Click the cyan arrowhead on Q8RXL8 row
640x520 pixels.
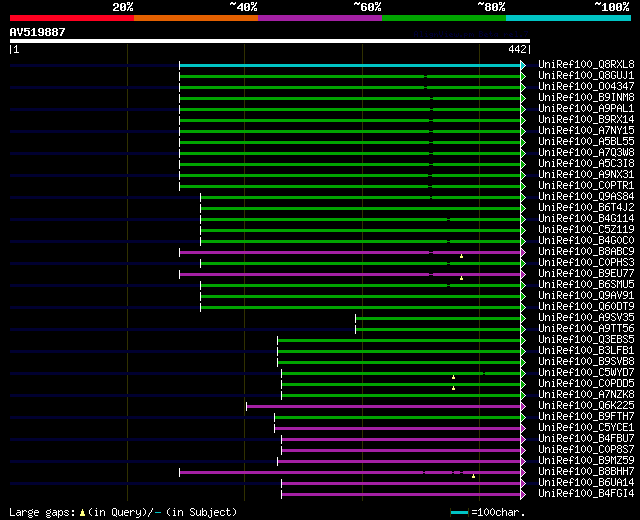[523, 65]
